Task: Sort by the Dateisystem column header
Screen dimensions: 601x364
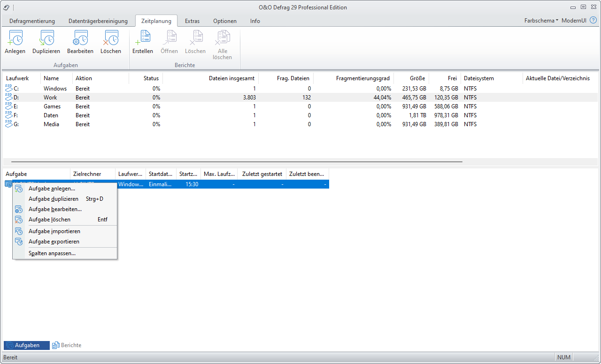Action: [x=492, y=78]
